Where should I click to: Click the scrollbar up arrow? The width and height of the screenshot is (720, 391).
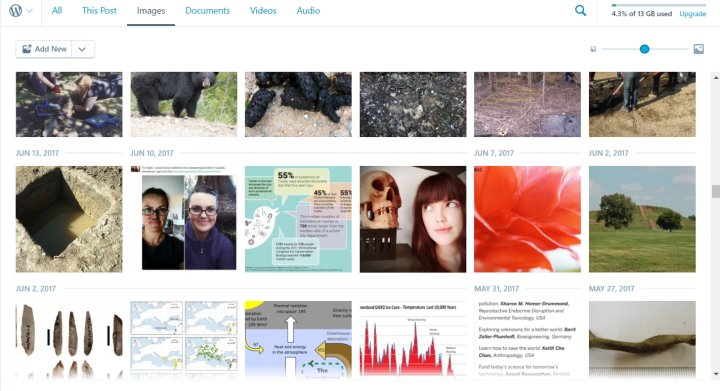715,78
